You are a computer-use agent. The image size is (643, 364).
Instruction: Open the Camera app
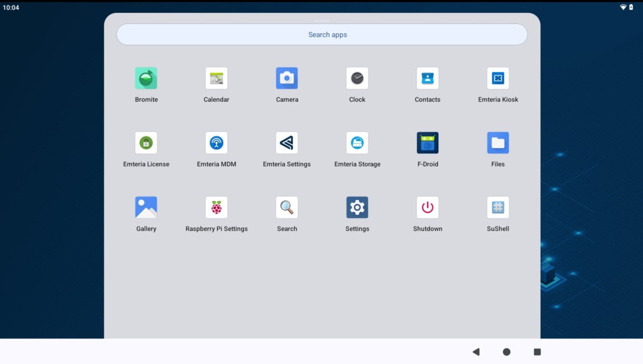287,78
